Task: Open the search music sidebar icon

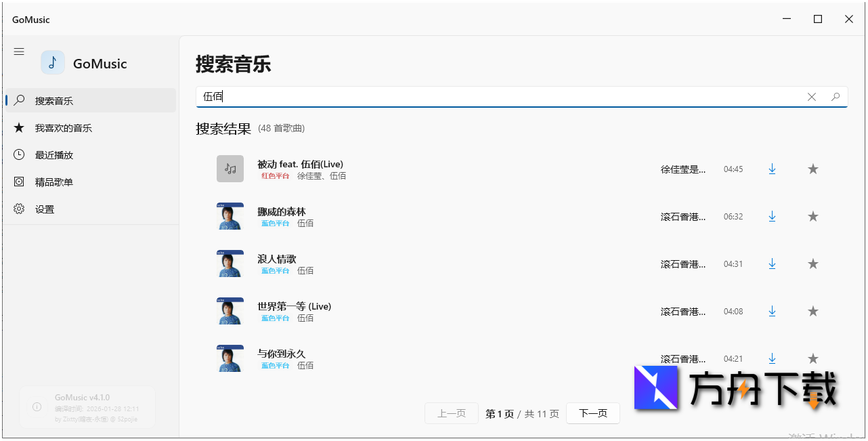Action: click(19, 100)
